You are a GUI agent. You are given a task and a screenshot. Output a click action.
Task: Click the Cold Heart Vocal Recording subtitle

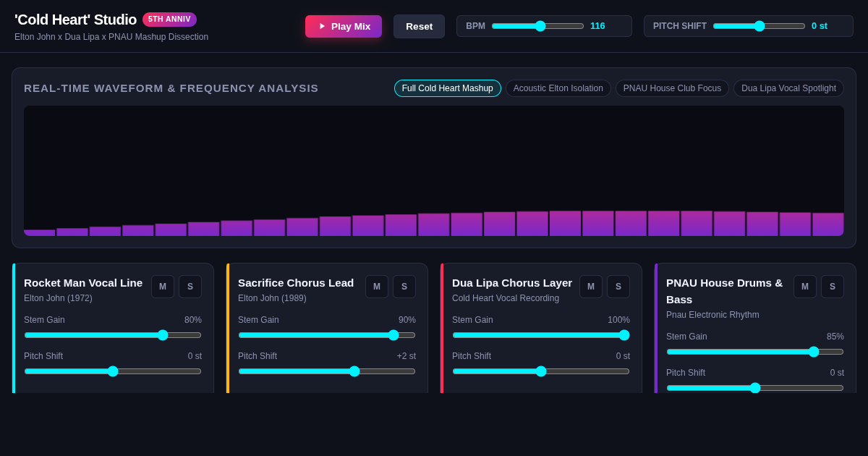tap(506, 298)
